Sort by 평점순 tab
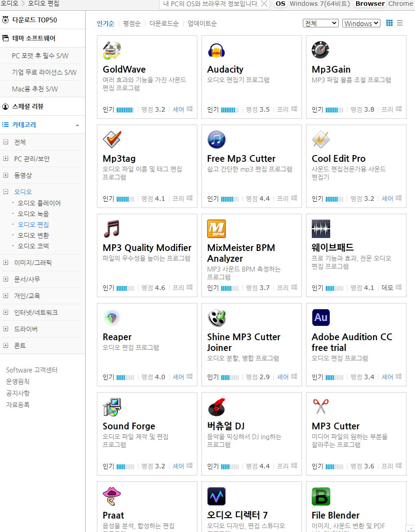The width and height of the screenshot is (415, 532). [x=132, y=23]
